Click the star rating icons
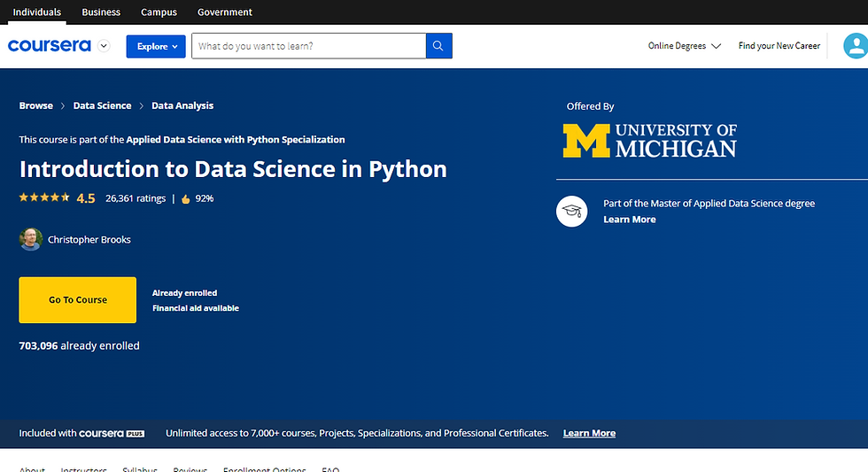The image size is (868, 472). click(x=44, y=198)
